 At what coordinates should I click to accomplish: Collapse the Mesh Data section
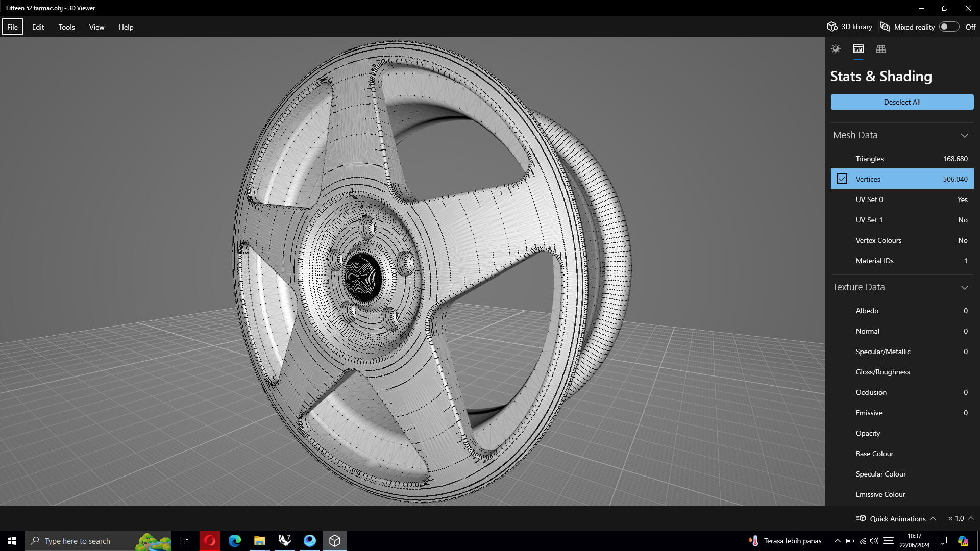click(964, 135)
